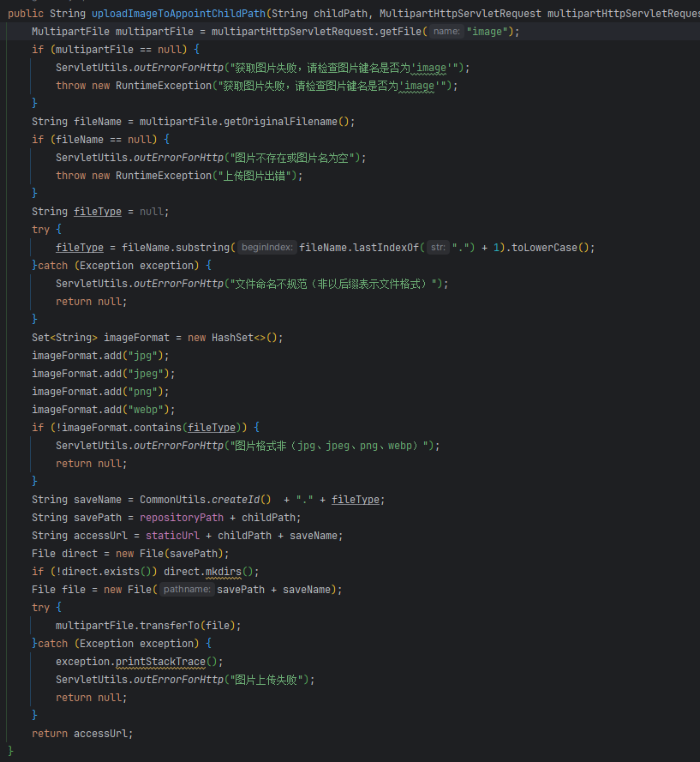
Task: Click the 'public' keyword in the method signature
Action: click(x=26, y=14)
